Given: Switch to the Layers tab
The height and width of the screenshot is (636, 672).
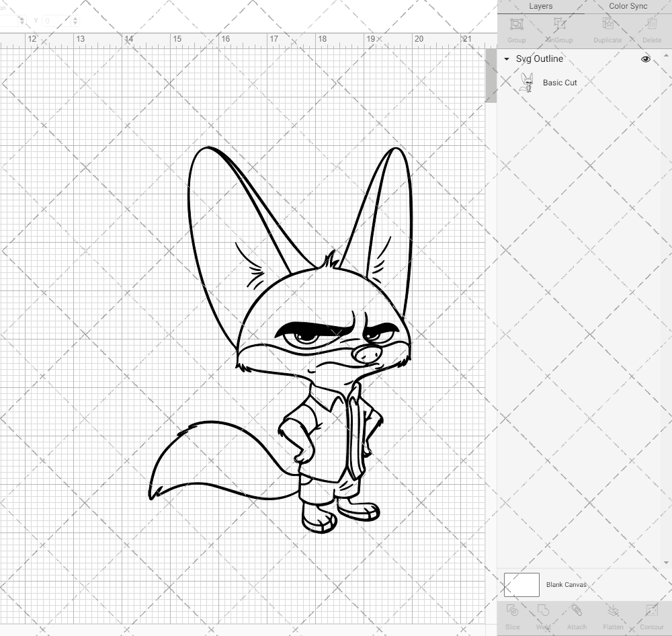Looking at the screenshot, I should (540, 7).
